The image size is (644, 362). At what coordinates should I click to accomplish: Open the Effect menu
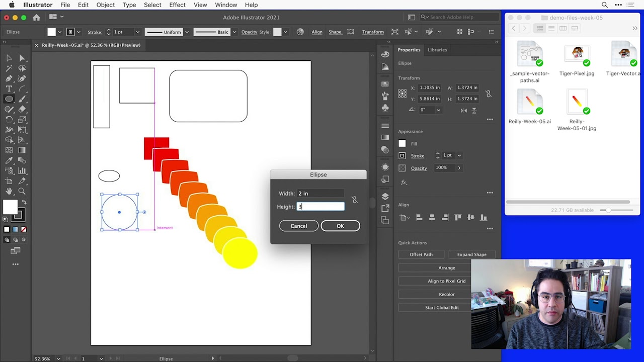[x=177, y=5]
